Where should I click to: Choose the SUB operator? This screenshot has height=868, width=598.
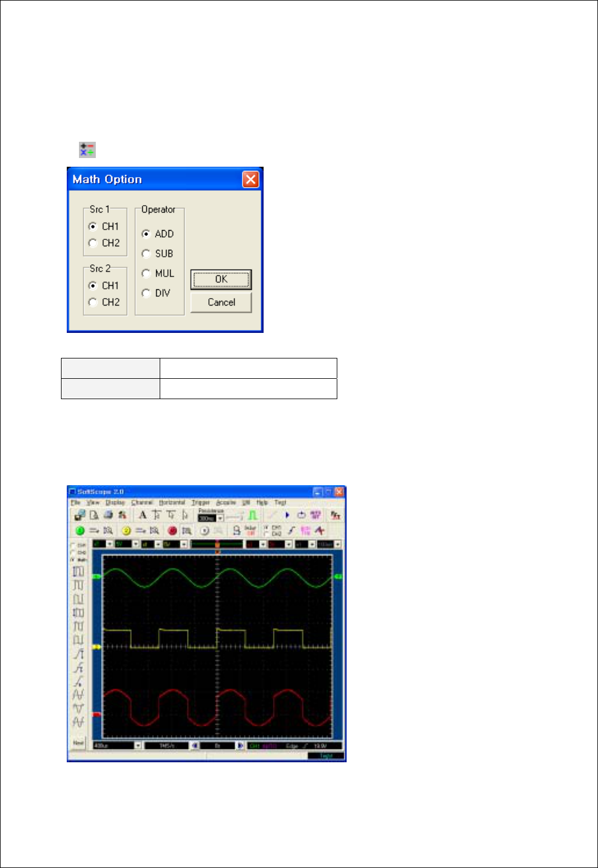(157, 253)
